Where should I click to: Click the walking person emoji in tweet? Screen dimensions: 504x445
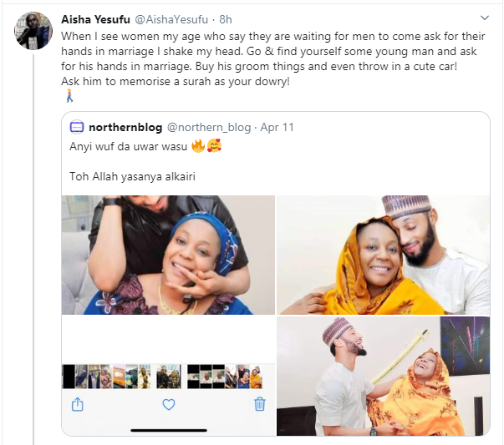click(69, 96)
